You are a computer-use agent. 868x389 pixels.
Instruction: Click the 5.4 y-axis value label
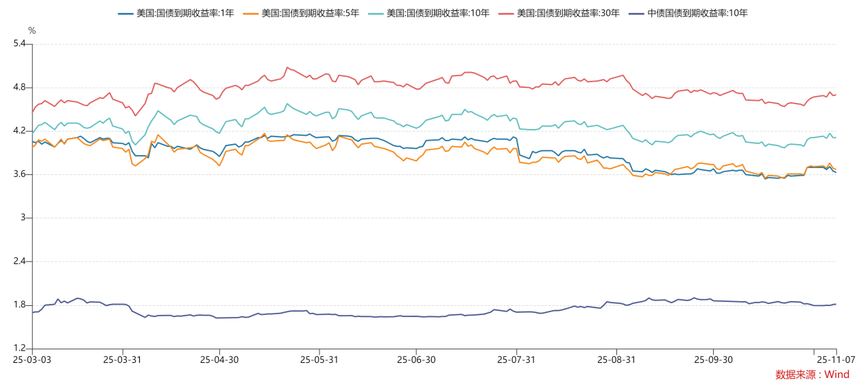(x=19, y=44)
